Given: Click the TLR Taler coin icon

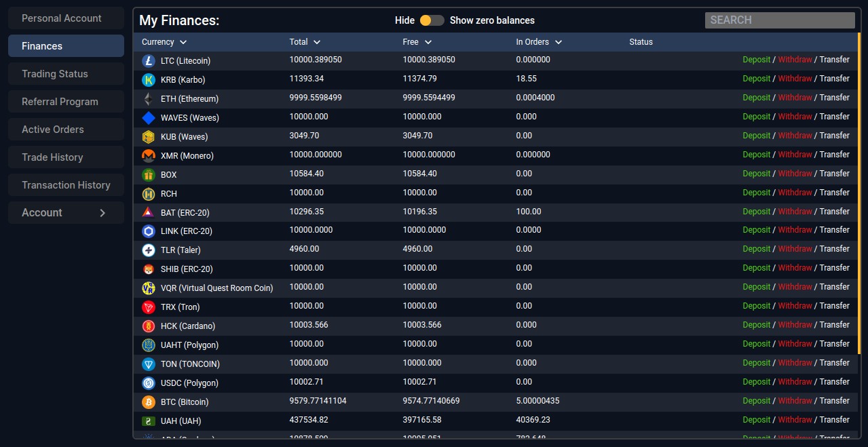Looking at the screenshot, I should tap(149, 250).
